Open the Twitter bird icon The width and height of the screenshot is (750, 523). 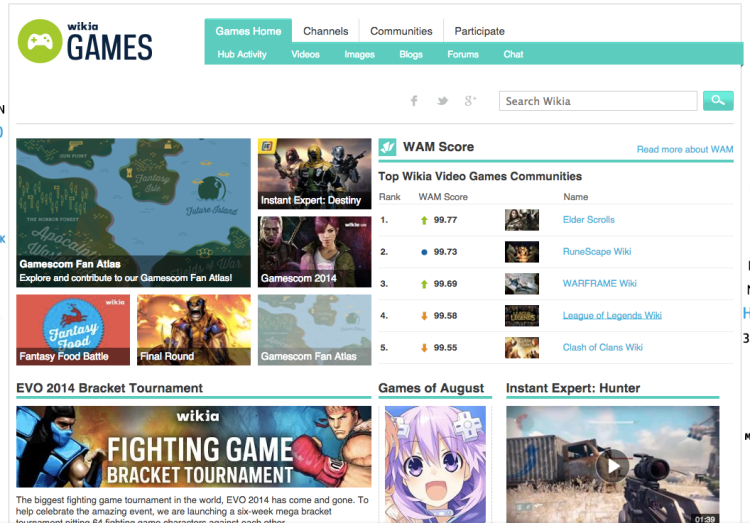[x=442, y=101]
